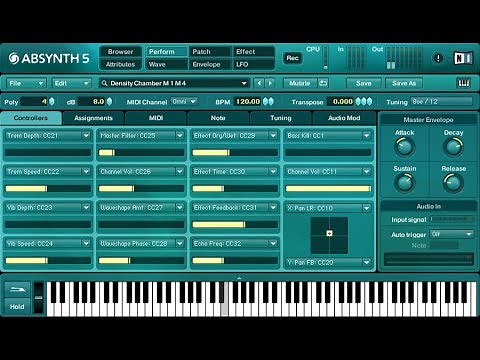This screenshot has width=480, height=360.
Task: Toggle the Hold button
Action: coord(17,306)
